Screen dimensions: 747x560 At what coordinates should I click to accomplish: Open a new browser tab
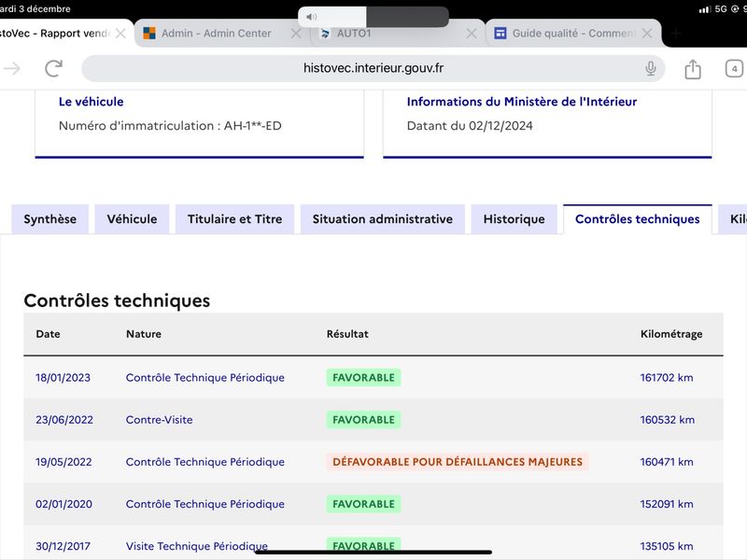(x=675, y=34)
